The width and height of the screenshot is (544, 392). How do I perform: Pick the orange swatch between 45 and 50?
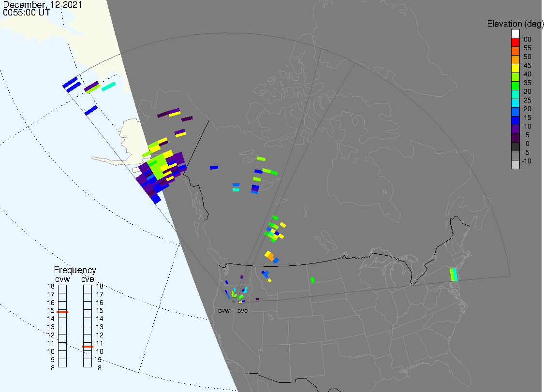coord(515,59)
